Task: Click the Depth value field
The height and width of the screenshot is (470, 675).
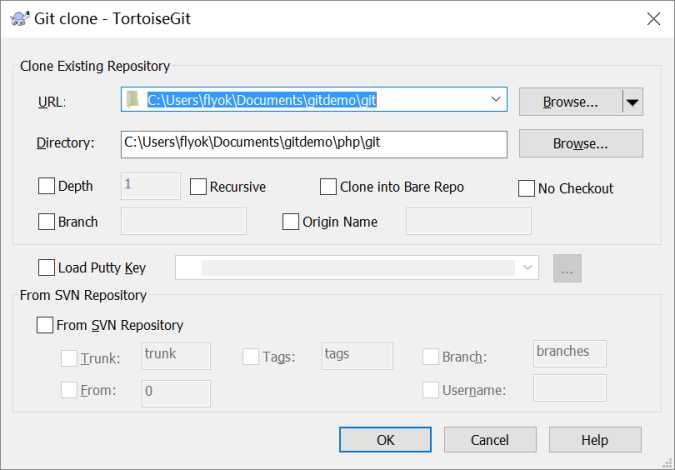Action: [x=151, y=186]
